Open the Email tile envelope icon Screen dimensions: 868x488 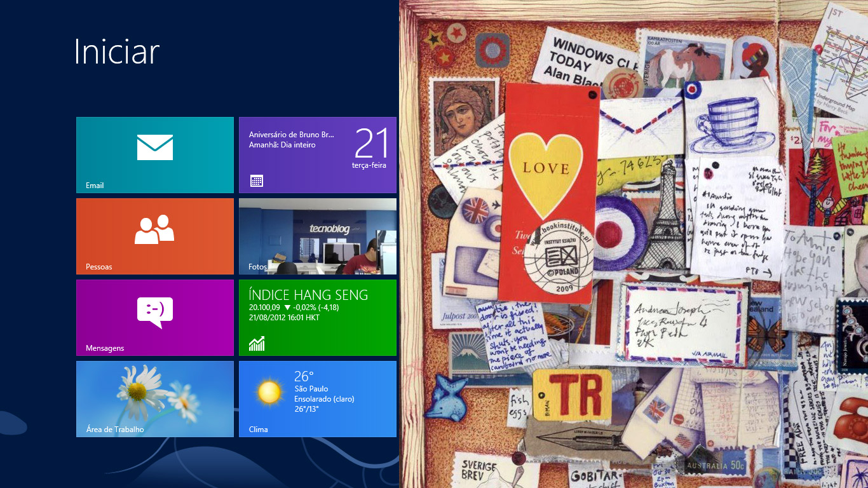click(x=155, y=147)
